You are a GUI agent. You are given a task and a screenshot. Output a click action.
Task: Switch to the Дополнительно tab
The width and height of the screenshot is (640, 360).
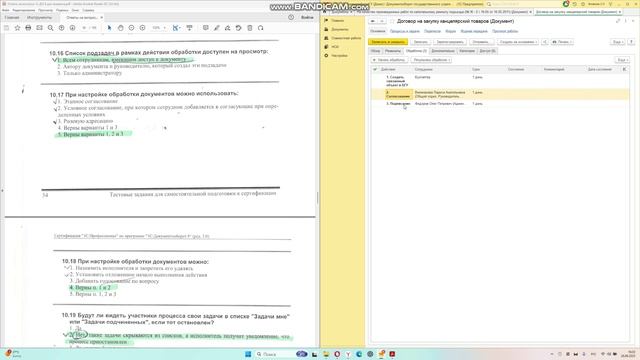coord(442,51)
